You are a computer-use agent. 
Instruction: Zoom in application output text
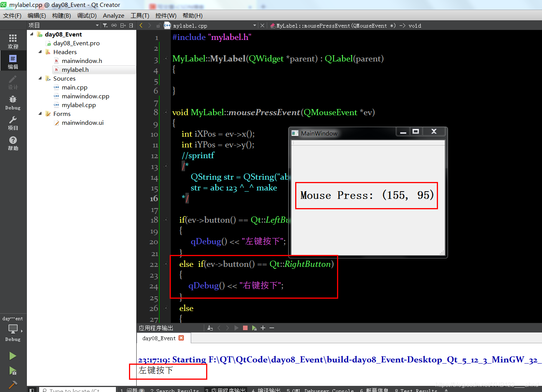point(263,328)
